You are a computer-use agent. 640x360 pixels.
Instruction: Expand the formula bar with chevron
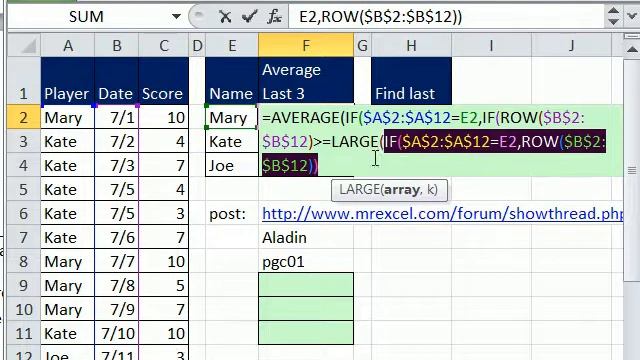point(632,16)
